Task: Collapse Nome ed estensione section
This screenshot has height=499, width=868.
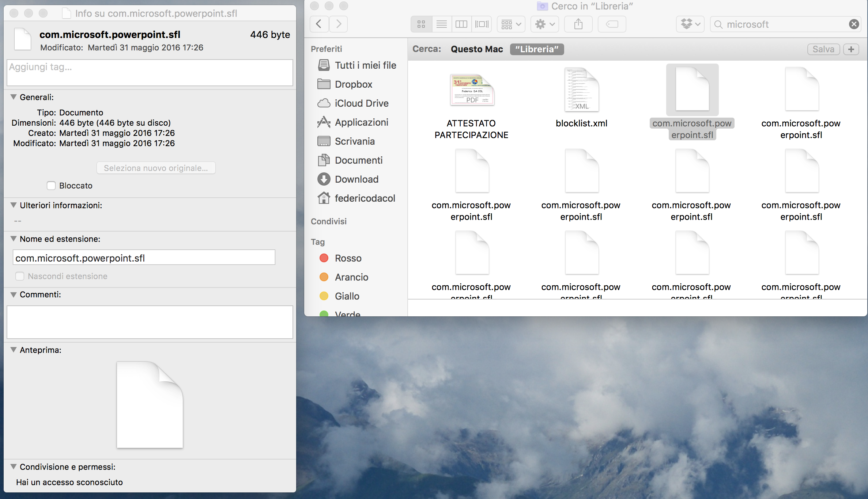Action: pyautogui.click(x=14, y=239)
